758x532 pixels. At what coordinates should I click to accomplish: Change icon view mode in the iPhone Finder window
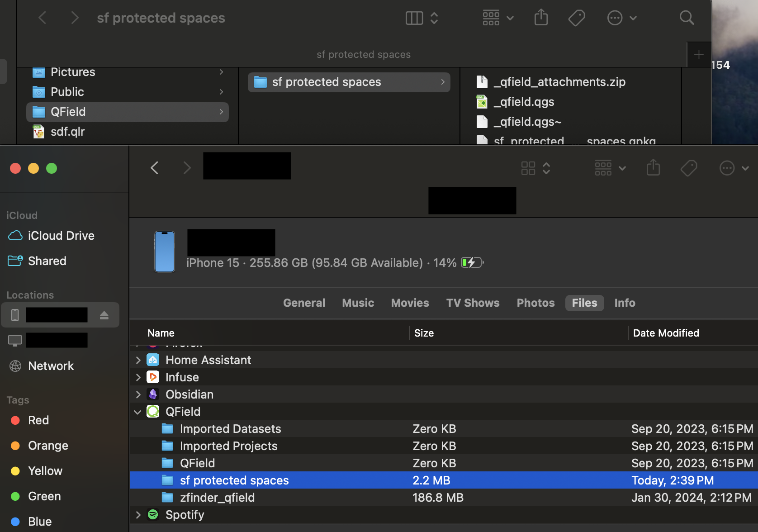(536, 168)
